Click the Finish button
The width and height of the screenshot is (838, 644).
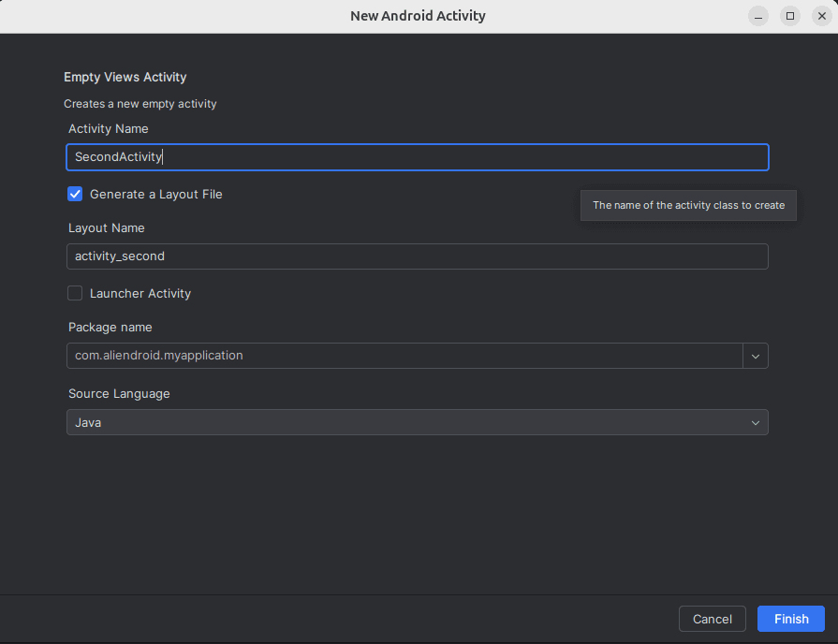[x=790, y=619]
